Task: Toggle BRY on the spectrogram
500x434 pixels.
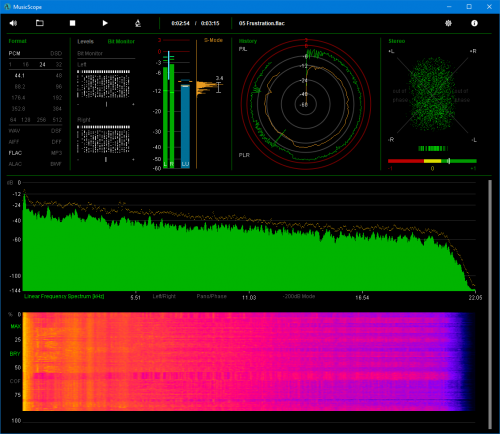Action: point(15,354)
